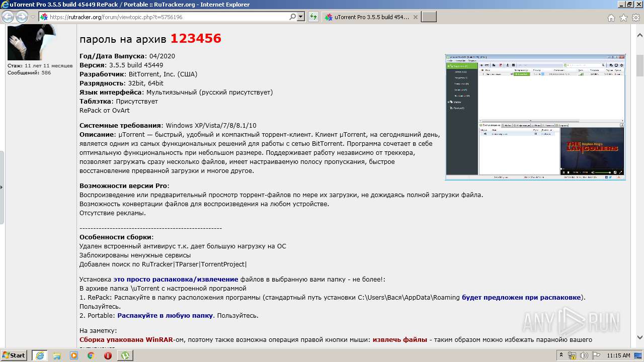Click 'Отсутствие рекламы.' line

[113, 213]
